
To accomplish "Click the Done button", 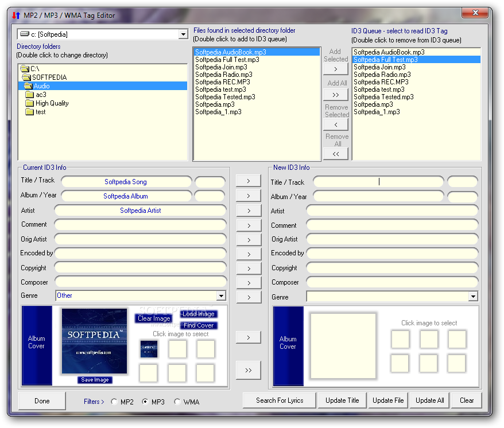I will click(42, 401).
